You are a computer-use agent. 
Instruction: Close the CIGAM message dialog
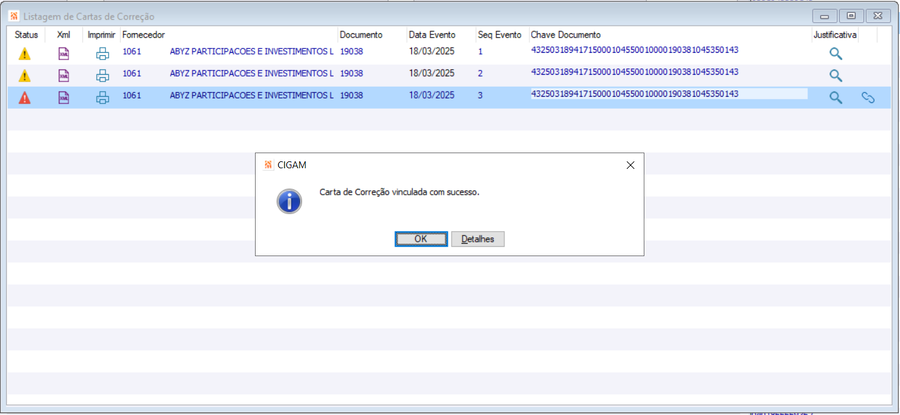click(630, 165)
